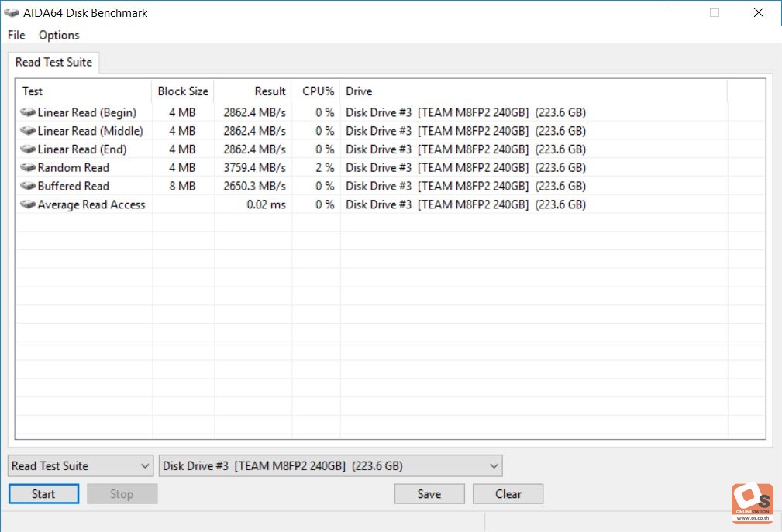The image size is (782, 532).
Task: Click the Test column header
Action: [84, 91]
